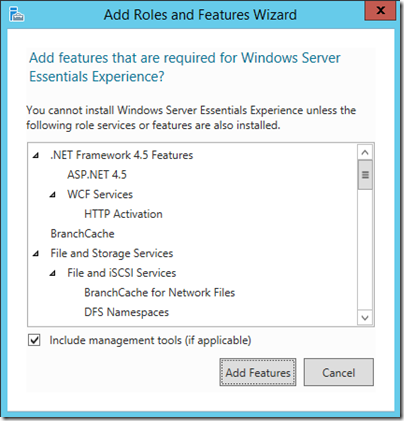Click the Add Features button
This screenshot has height=421, width=404.
pyautogui.click(x=258, y=372)
